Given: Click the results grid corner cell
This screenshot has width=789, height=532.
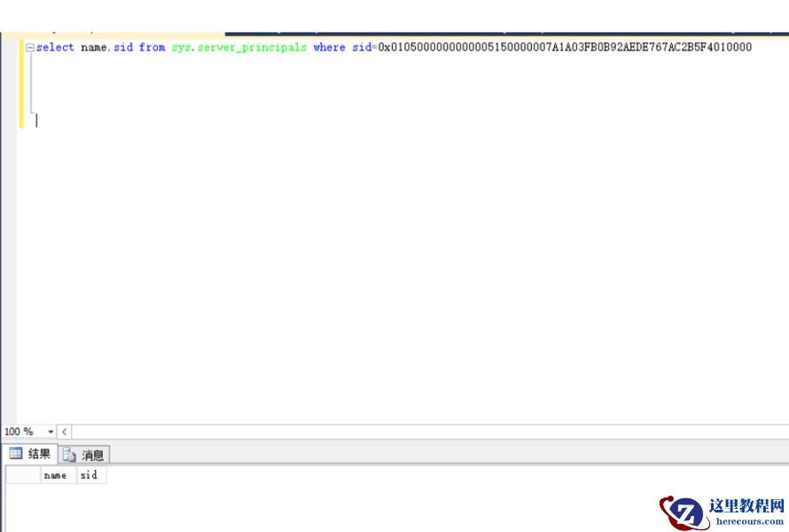Looking at the screenshot, I should [23, 475].
